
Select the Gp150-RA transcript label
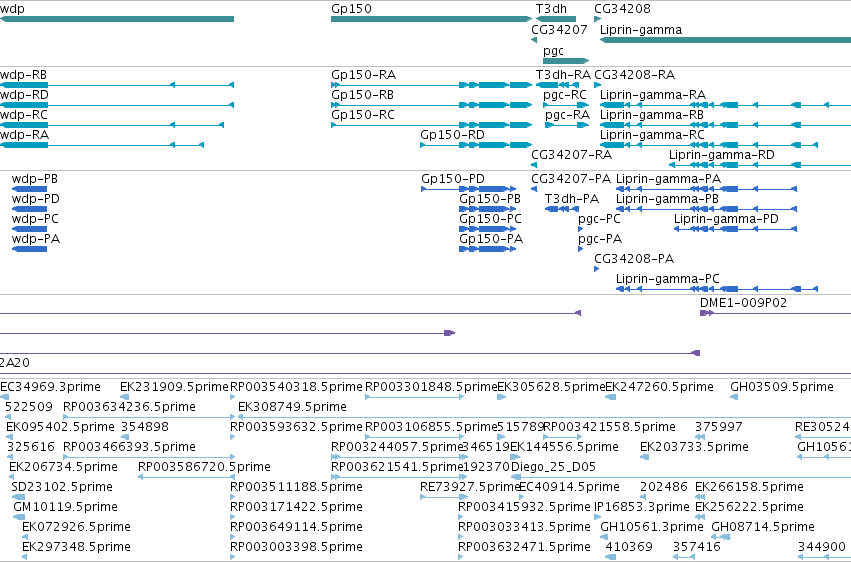[363, 75]
